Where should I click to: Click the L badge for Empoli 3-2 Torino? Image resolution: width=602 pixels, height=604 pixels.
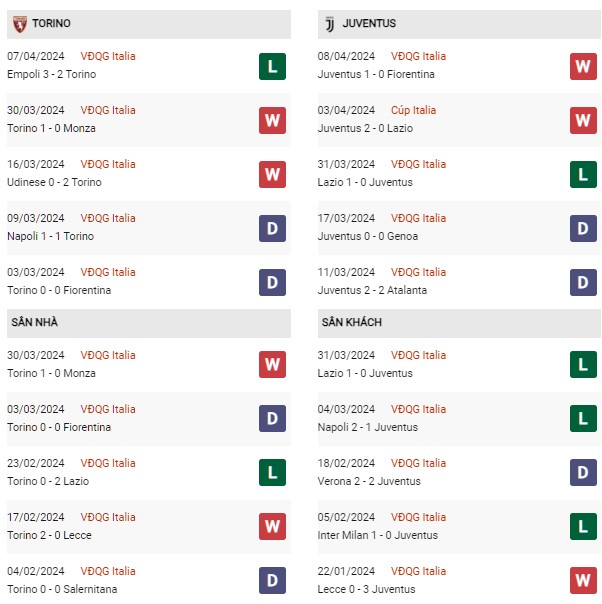[272, 66]
